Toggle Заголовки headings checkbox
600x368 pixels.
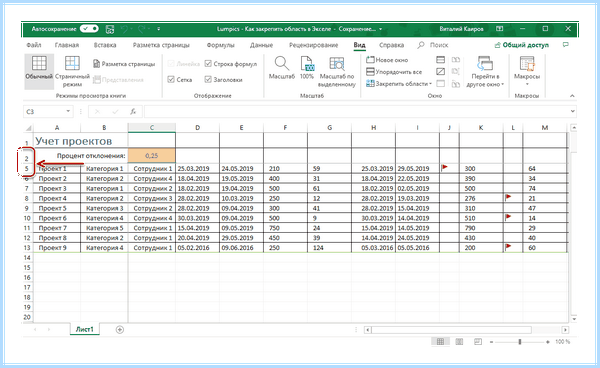208,79
